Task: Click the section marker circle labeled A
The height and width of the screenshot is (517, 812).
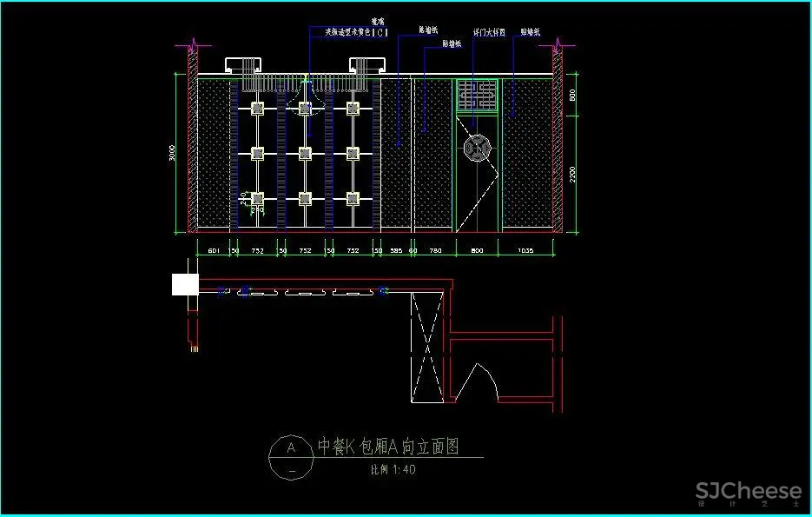Action: click(x=292, y=448)
